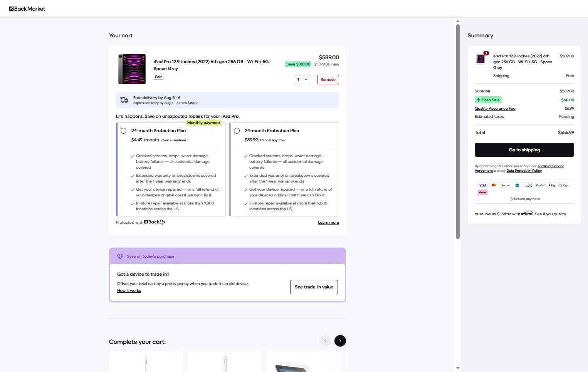588x372 pixels.
Task: Click the PayPal payment icon
Action: click(x=540, y=185)
